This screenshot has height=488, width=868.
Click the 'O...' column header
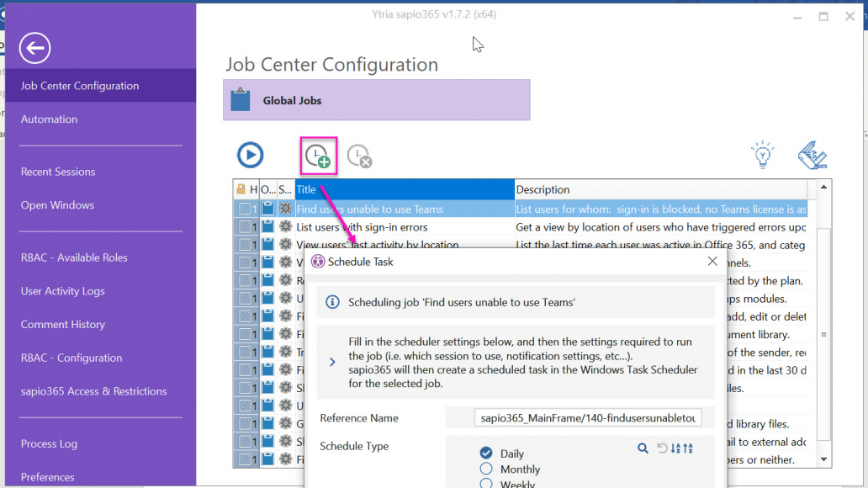[x=268, y=189]
